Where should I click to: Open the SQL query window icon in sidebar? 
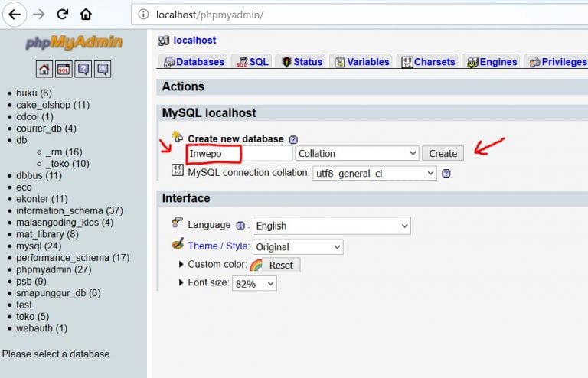[64, 70]
